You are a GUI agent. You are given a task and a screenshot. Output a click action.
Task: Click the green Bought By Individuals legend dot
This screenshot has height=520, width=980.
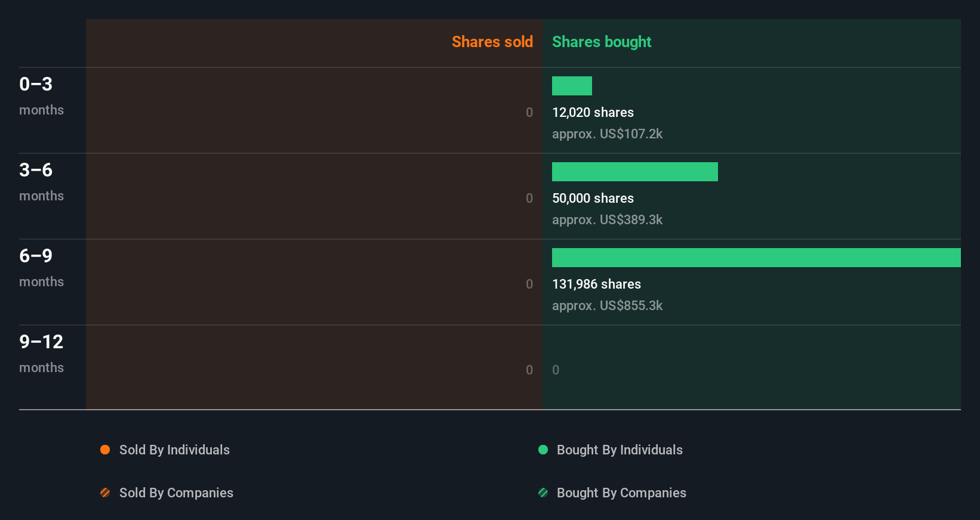click(x=543, y=450)
